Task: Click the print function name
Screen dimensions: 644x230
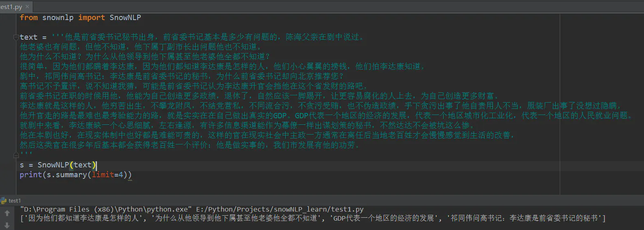Action: 31,175
